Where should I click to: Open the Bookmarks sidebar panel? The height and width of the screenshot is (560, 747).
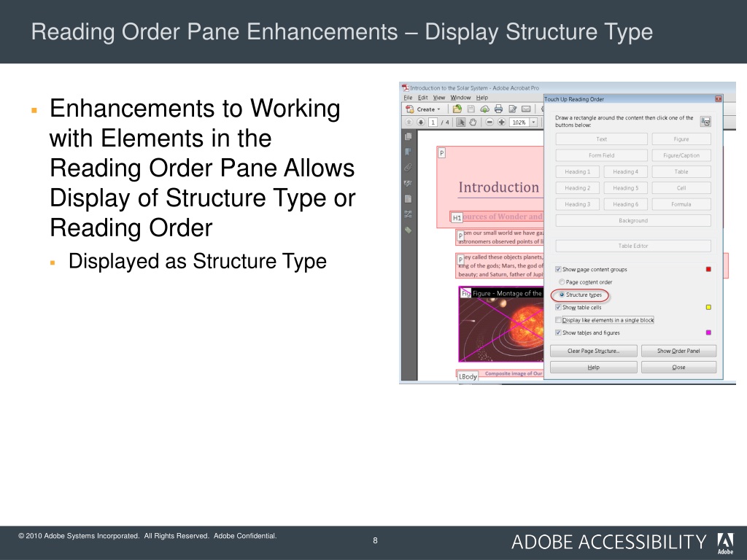pos(409,152)
